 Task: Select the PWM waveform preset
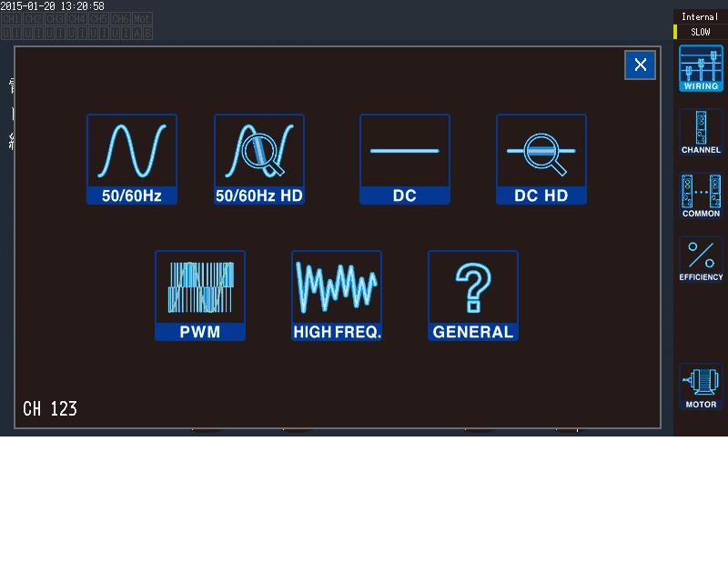(200, 296)
